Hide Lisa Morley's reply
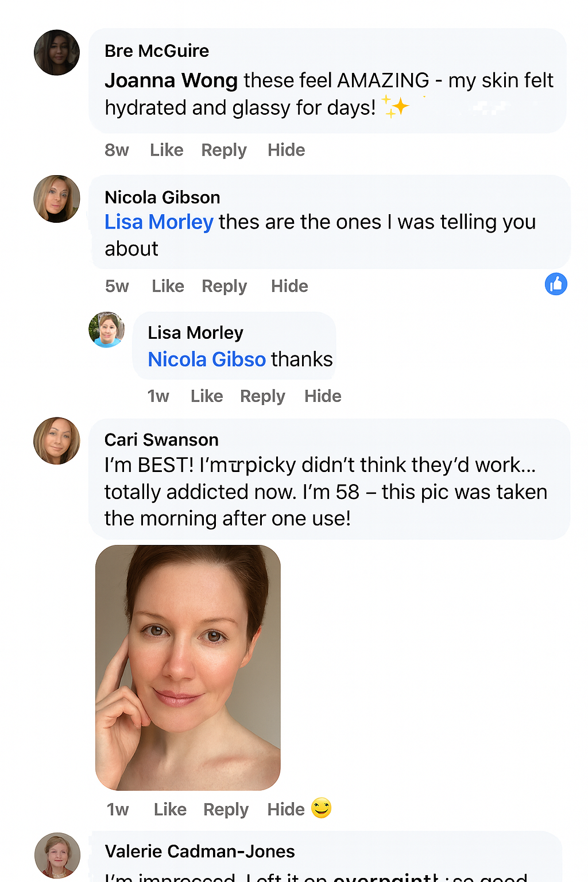This screenshot has width=588, height=882. [x=323, y=396]
